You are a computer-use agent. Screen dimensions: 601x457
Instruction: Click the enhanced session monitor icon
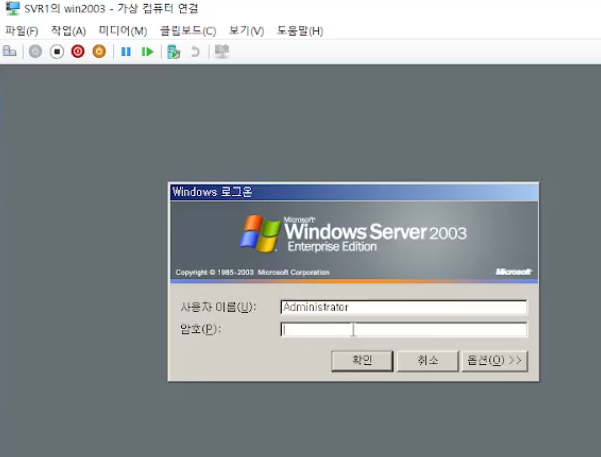[222, 51]
